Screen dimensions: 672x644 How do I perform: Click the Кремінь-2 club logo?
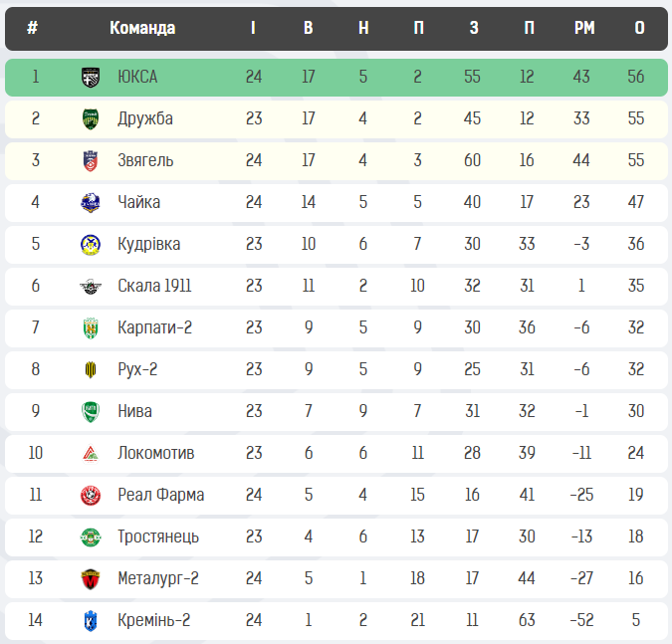tap(91, 620)
